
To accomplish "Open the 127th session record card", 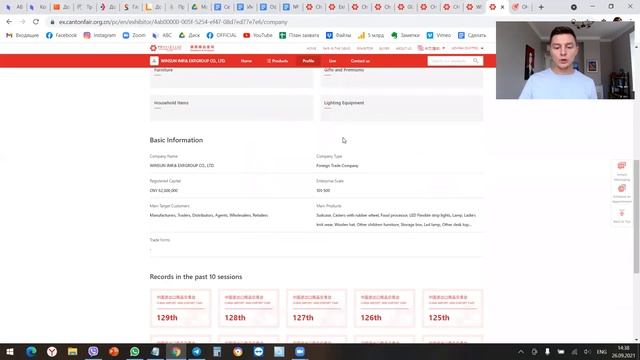I will coord(317,308).
